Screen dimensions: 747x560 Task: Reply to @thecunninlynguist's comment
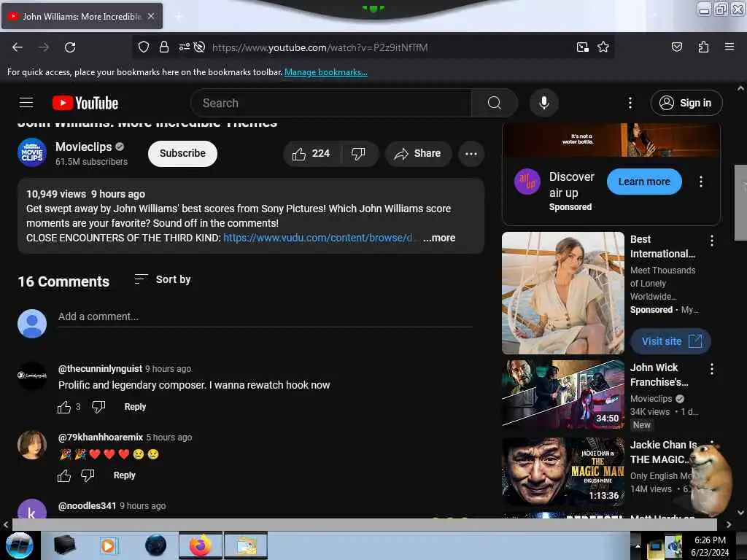(135, 407)
